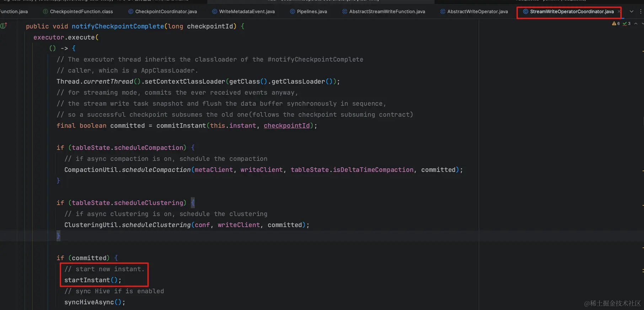
Task: Open the WriteMetadataEvent.java tab
Action: point(243,11)
